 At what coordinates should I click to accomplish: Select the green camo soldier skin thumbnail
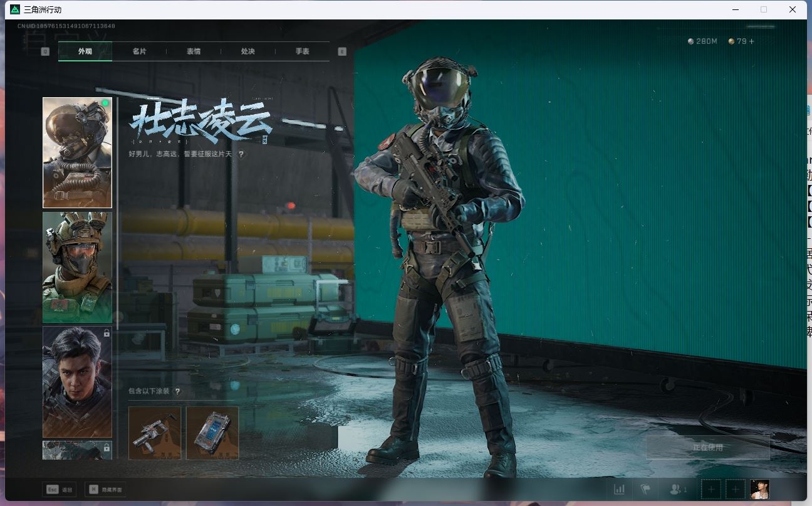point(77,267)
